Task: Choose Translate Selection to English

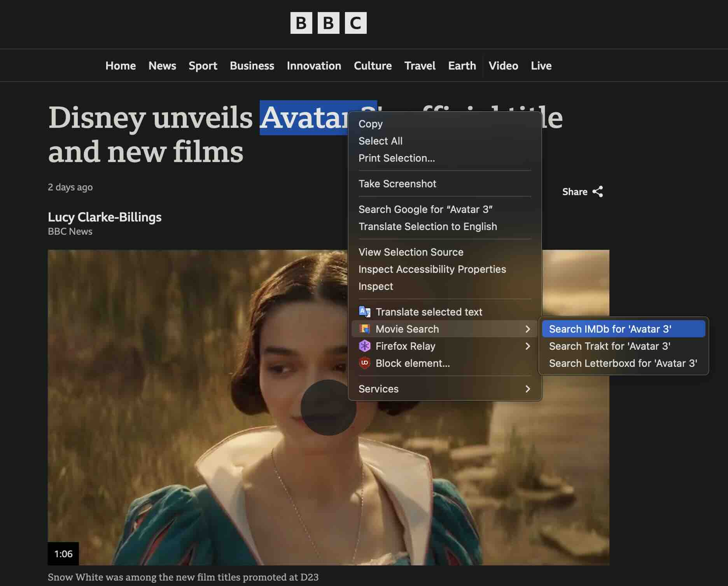Action: pyautogui.click(x=445, y=226)
